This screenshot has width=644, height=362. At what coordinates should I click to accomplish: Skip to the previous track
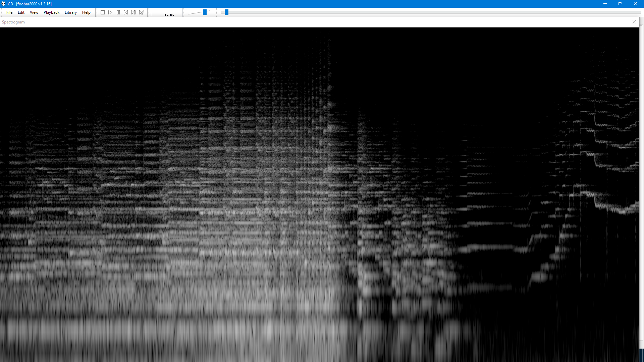[126, 12]
